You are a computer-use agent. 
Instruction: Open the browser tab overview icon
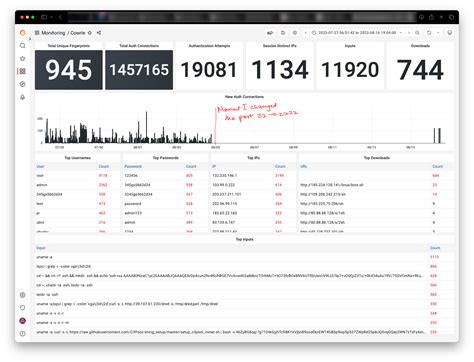pos(452,17)
